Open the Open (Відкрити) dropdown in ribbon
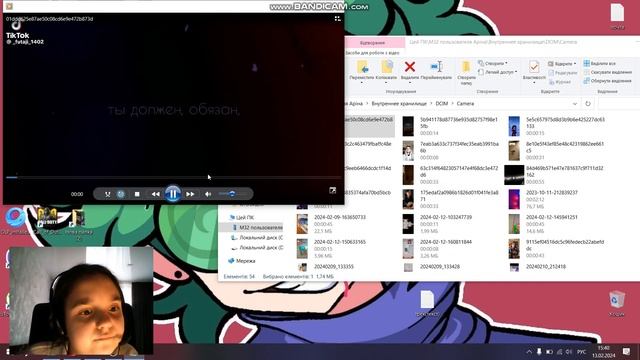The width and height of the screenshot is (640, 360). 562,64
